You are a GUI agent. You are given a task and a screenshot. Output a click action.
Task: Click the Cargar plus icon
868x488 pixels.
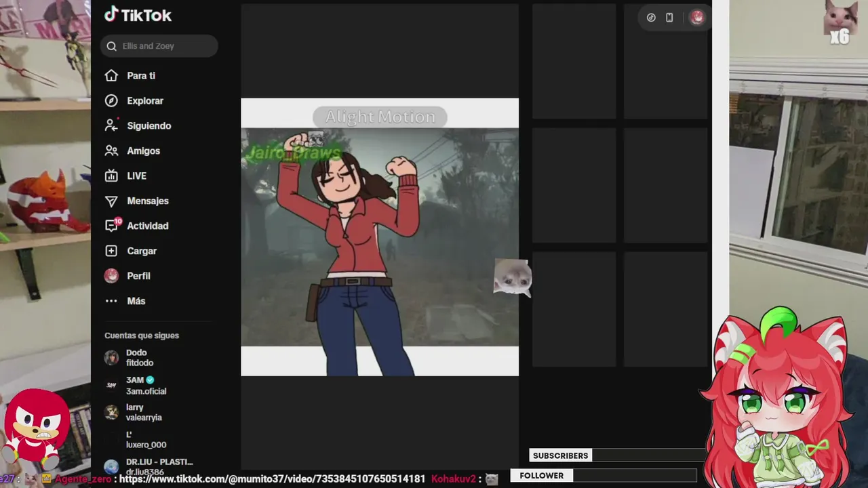pos(111,251)
